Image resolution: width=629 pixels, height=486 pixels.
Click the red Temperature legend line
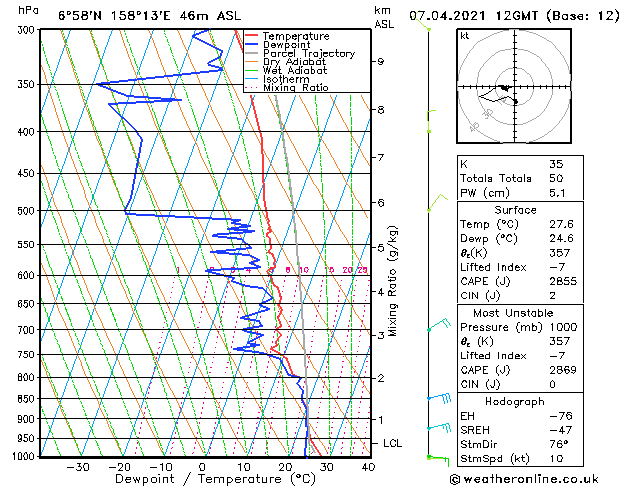pos(251,36)
